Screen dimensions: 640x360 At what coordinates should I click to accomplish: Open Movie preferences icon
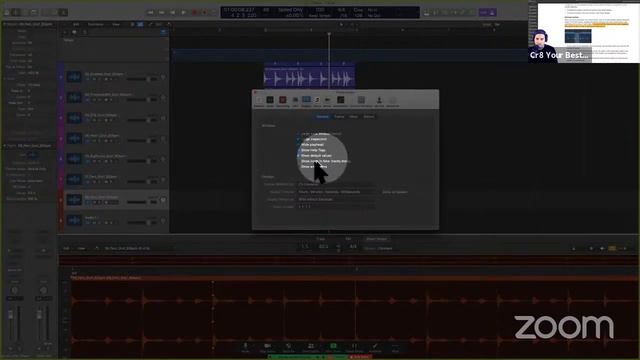click(327, 101)
